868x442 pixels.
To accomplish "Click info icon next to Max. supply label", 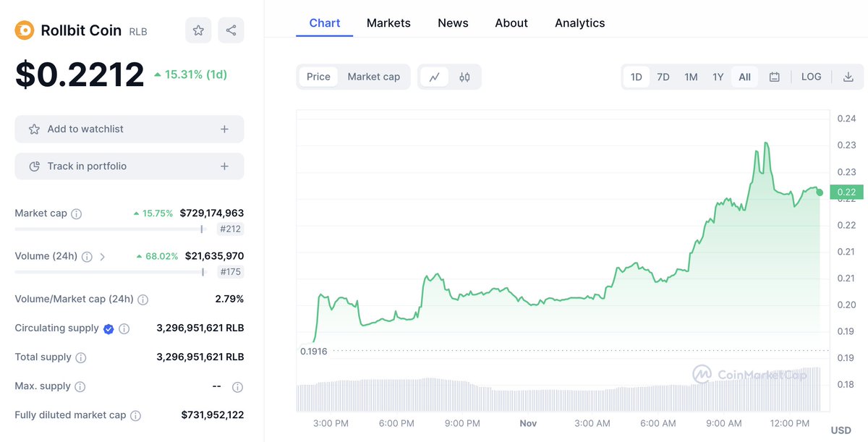I will 80,386.
